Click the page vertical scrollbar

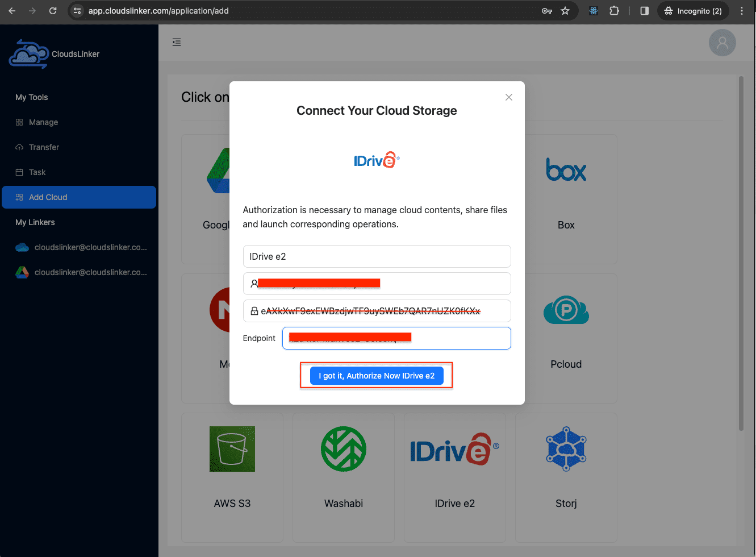[x=741, y=253]
